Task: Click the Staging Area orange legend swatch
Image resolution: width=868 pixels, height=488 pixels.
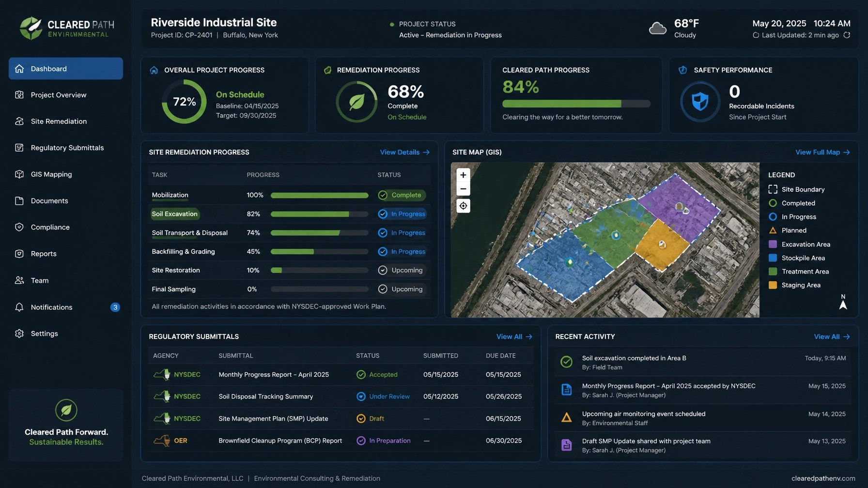Action: click(x=773, y=285)
